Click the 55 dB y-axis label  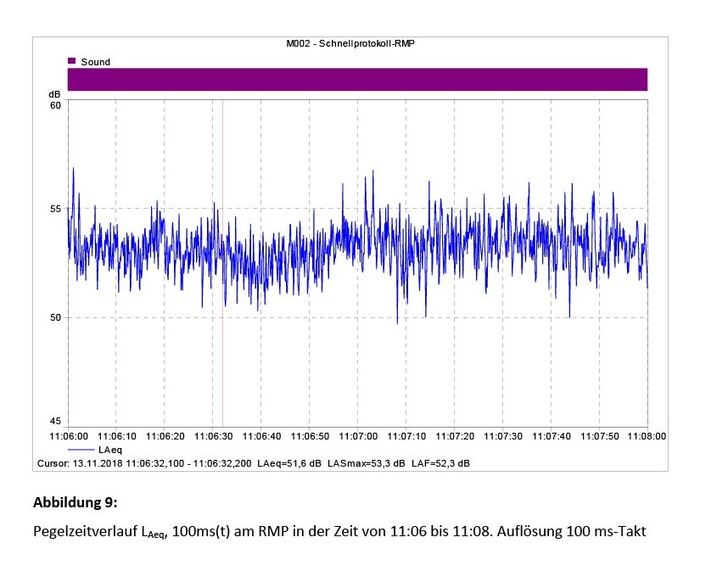pos(55,209)
